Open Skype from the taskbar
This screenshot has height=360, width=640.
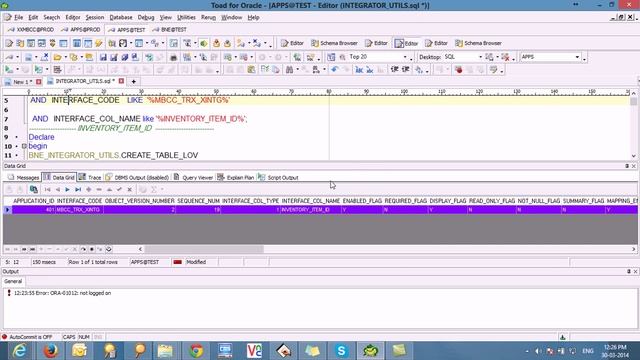(341, 350)
